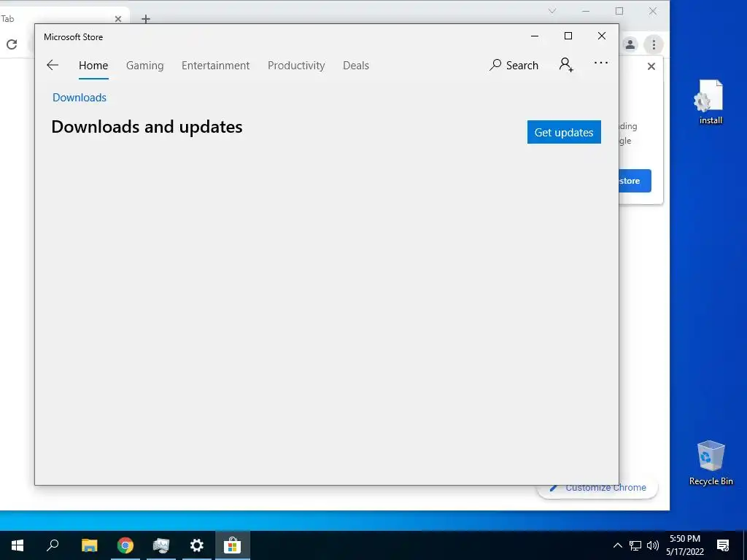Minimize the Microsoft Store window
747x560 pixels.
[x=535, y=36]
